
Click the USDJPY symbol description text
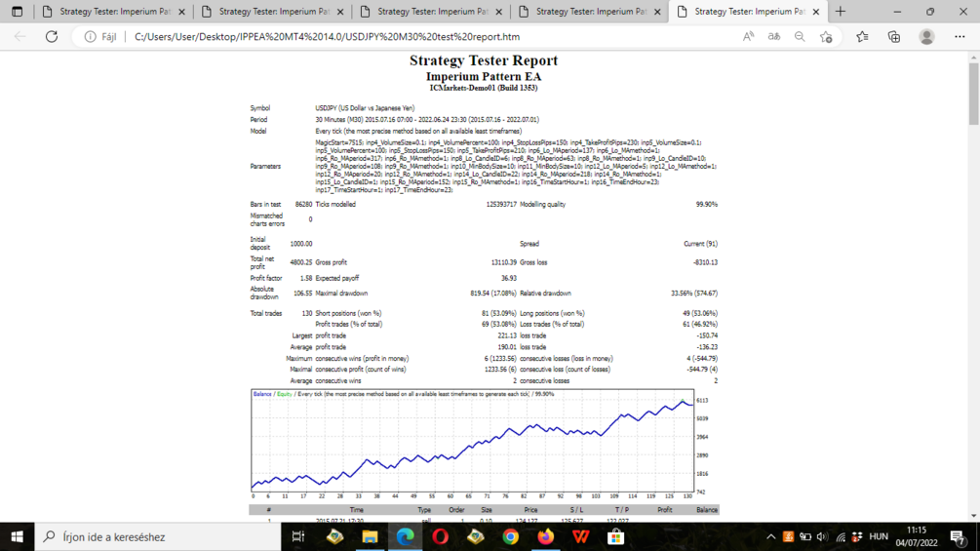pos(365,108)
